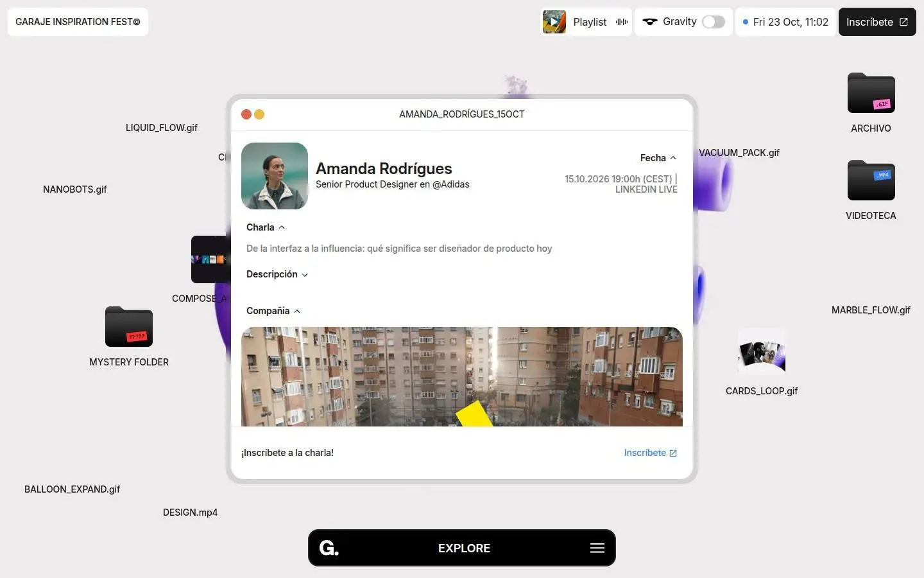This screenshot has height=578, width=924.
Task: Open the VIDEOTECA folder icon
Action: (871, 180)
